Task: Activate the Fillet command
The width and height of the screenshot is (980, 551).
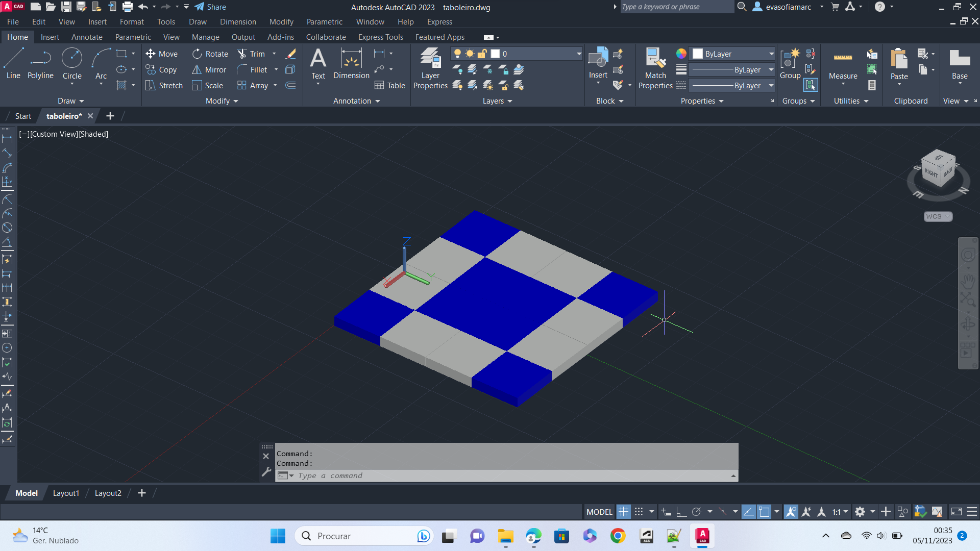Action: click(252, 69)
